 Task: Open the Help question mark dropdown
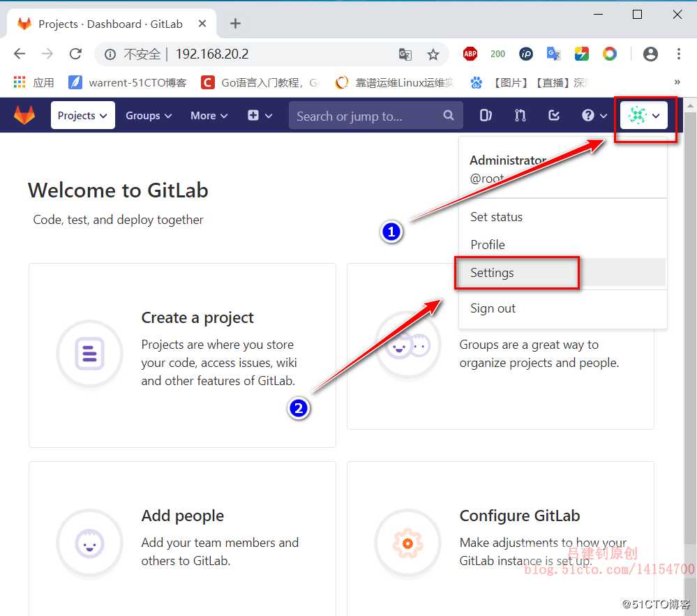(594, 116)
